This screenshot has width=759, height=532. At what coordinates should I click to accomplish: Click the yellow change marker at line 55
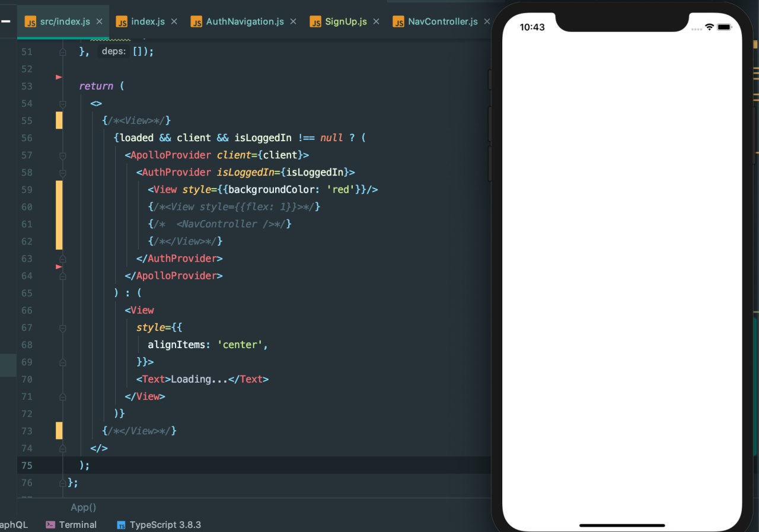tap(59, 120)
